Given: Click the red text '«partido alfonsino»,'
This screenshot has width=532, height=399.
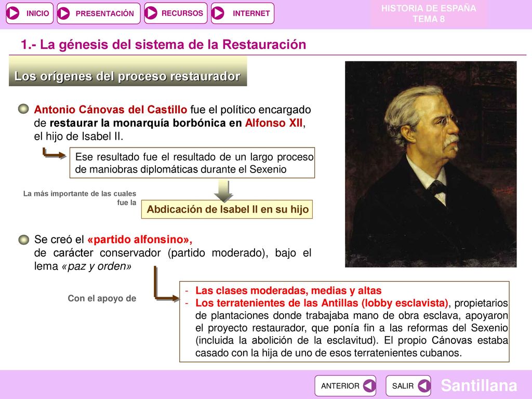Looking at the screenshot, I should [x=140, y=240].
